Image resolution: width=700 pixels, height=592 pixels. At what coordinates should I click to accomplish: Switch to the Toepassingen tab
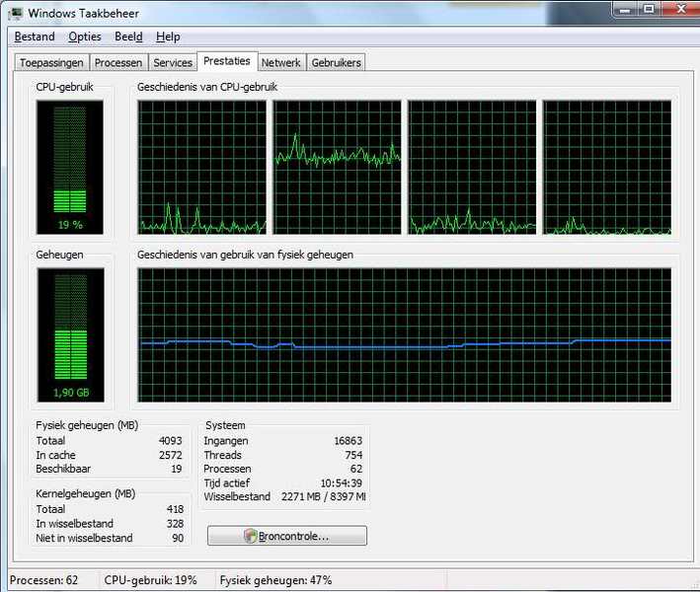[51, 63]
